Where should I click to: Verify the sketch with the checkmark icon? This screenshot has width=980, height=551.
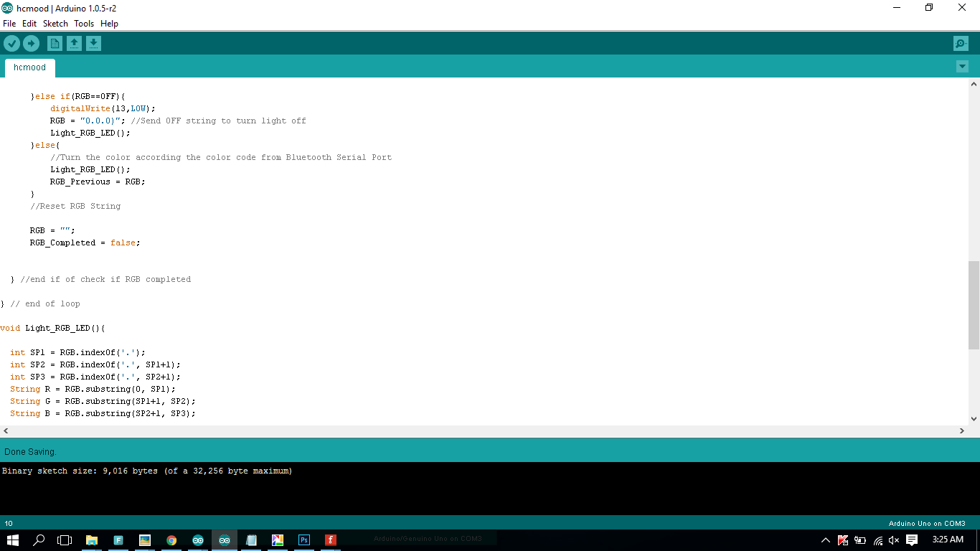(x=11, y=43)
